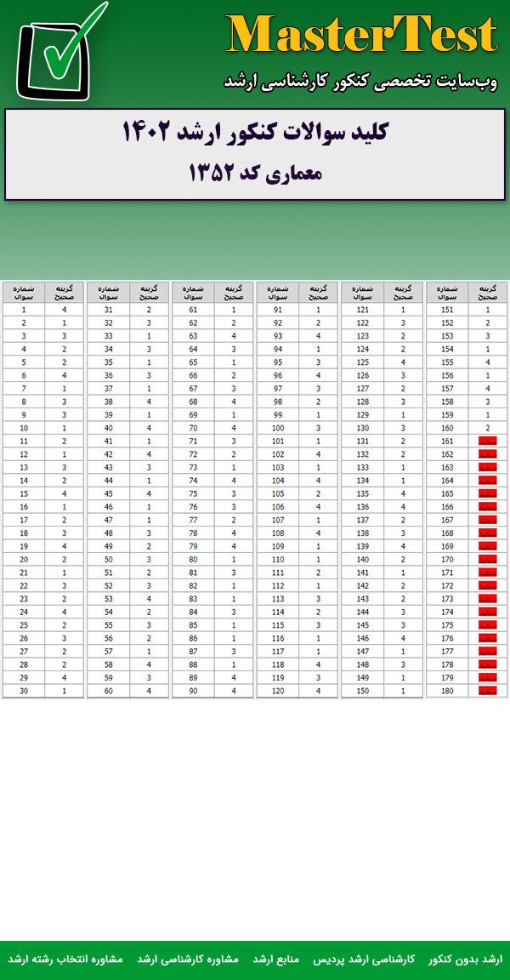Open the 'ارشد بدون کنکور' footer link

pos(465,959)
